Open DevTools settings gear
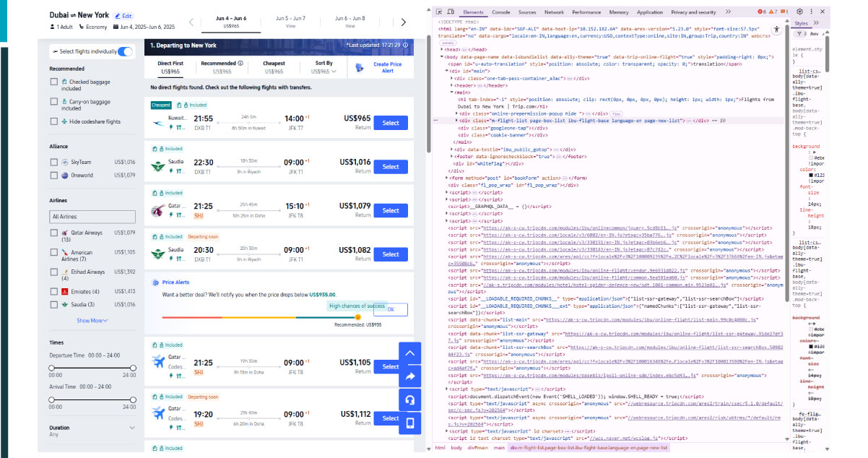Image resolution: width=868 pixels, height=458 pixels. coord(799,12)
